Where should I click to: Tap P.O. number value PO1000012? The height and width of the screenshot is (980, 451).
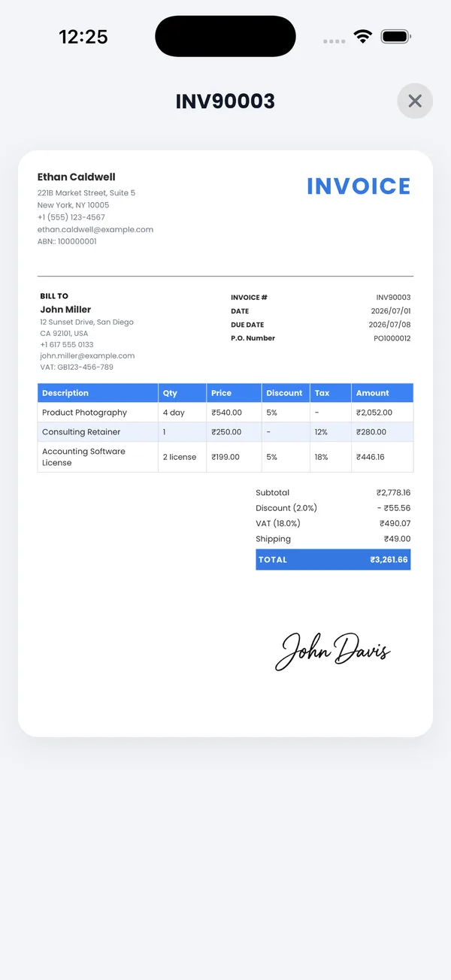click(392, 338)
